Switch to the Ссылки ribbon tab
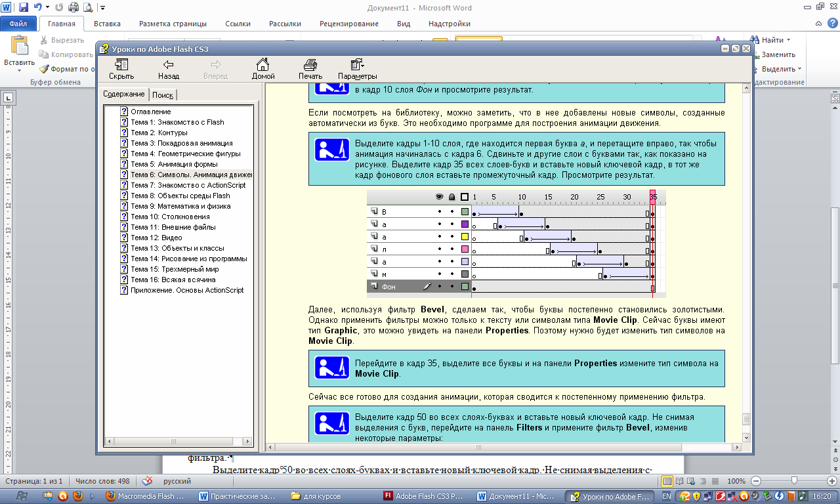 (238, 24)
